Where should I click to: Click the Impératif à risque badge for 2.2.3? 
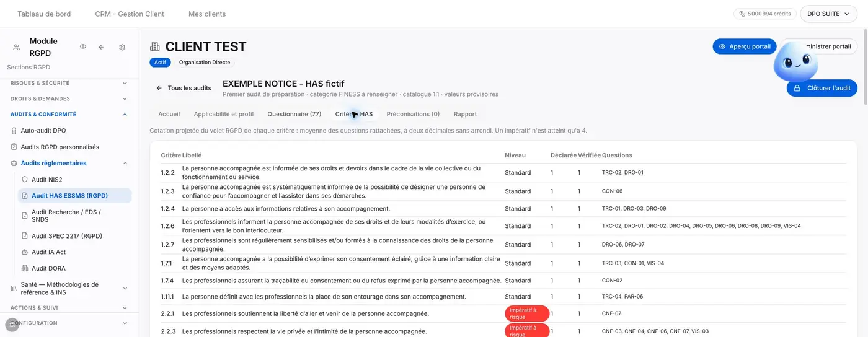(527, 331)
